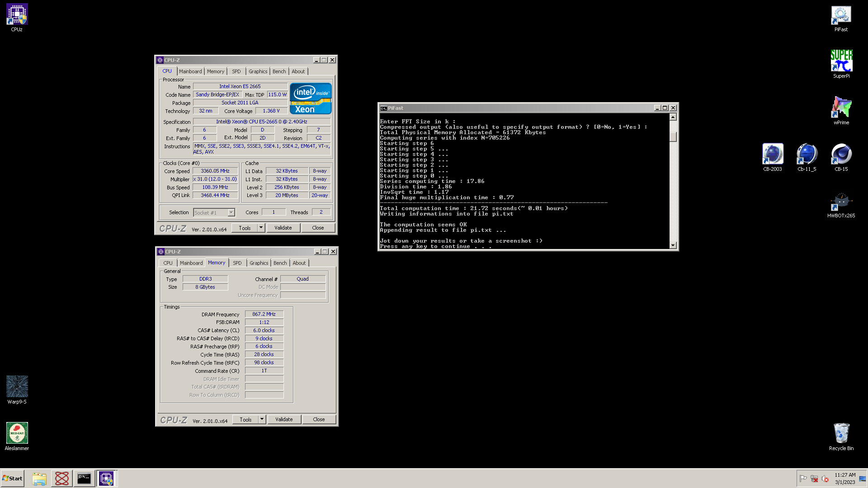Open the CPUz desktop shortcut
The width and height of the screenshot is (868, 488).
click(17, 18)
